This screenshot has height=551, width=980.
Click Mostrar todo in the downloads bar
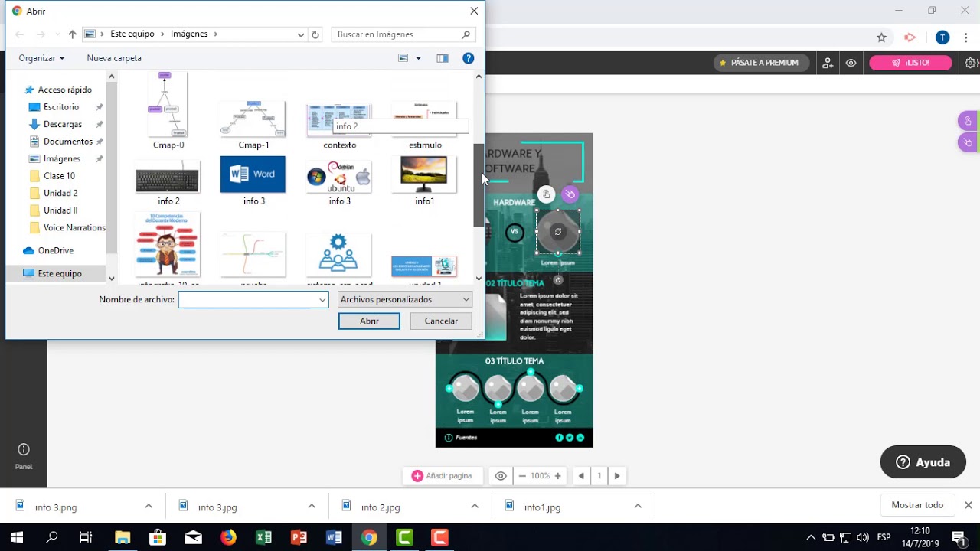917,505
